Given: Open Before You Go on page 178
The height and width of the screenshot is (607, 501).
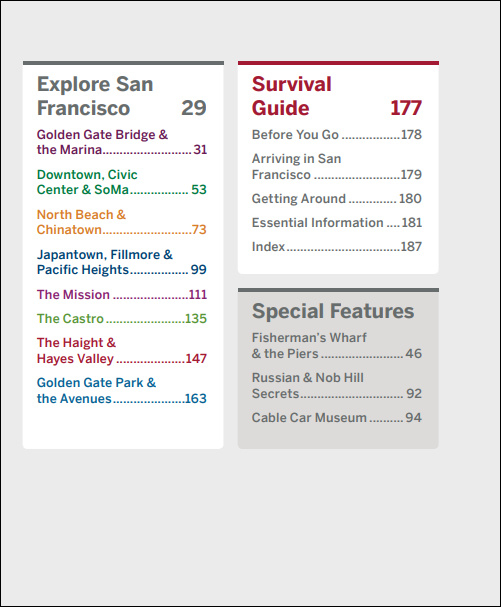Looking at the screenshot, I should tap(336, 135).
